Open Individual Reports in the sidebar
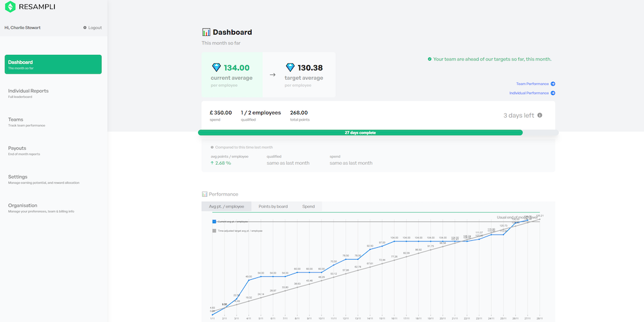 coord(28,91)
